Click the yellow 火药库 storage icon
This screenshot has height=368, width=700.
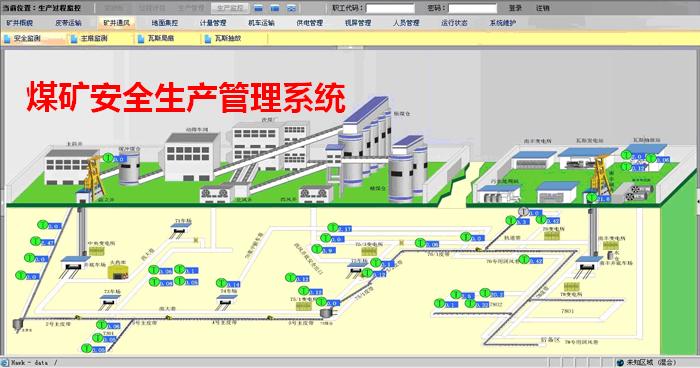(118, 272)
